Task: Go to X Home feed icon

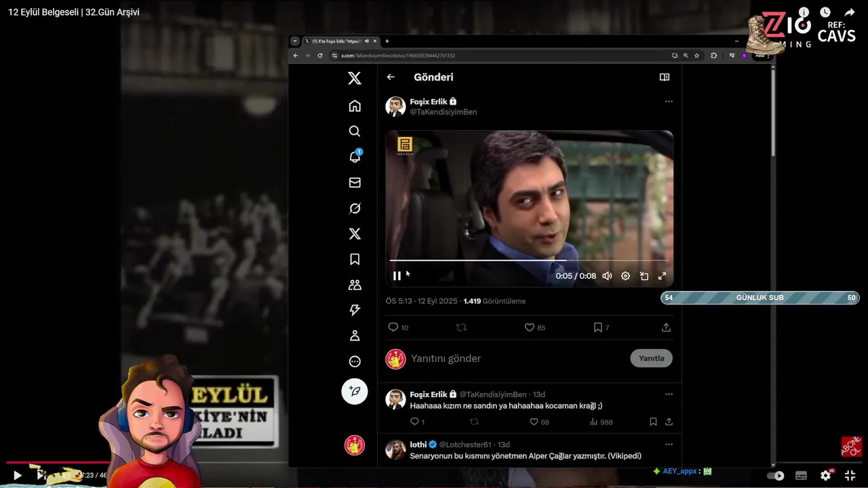Action: point(355,106)
